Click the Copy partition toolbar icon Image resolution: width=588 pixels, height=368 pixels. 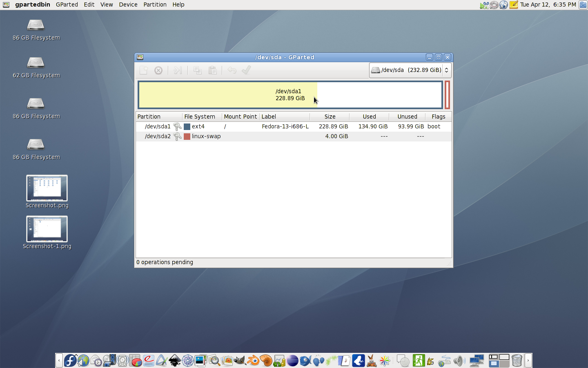pos(198,70)
